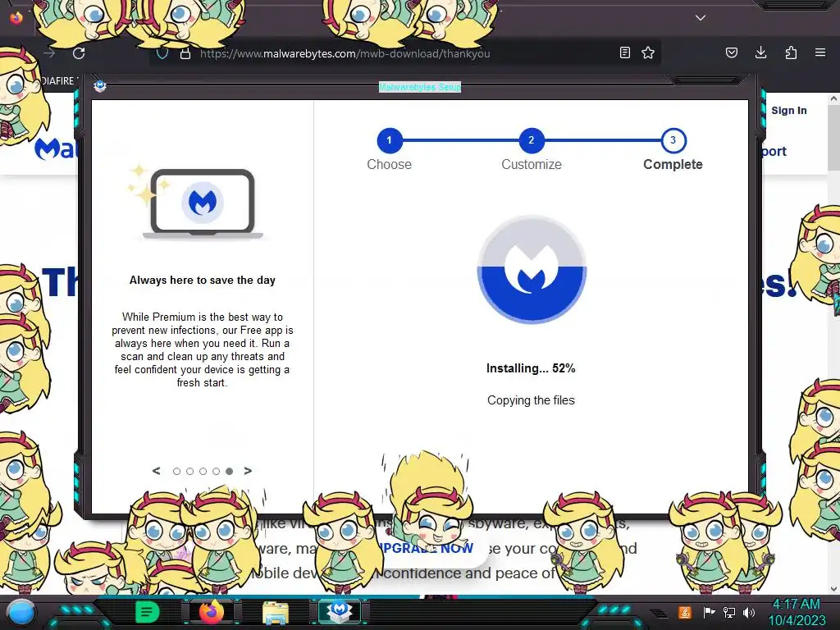The width and height of the screenshot is (840, 630).
Task: Click the forward navigation arrow
Action: click(x=49, y=53)
